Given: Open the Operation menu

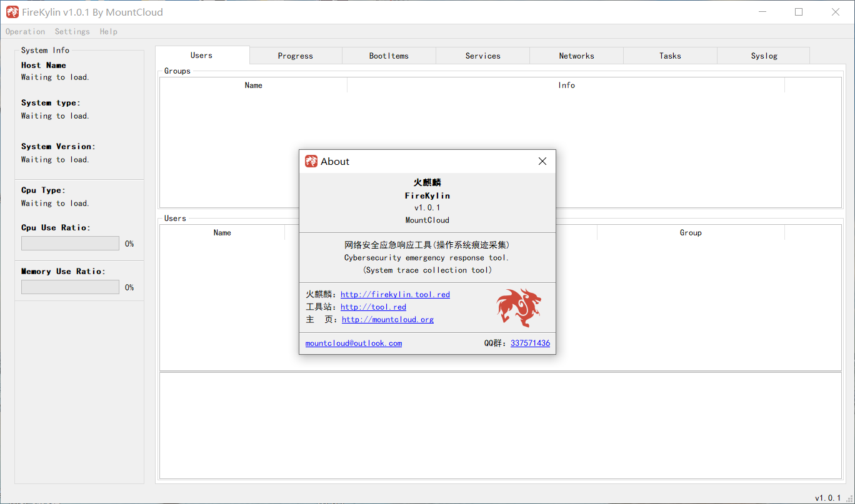Looking at the screenshot, I should pyautogui.click(x=25, y=31).
